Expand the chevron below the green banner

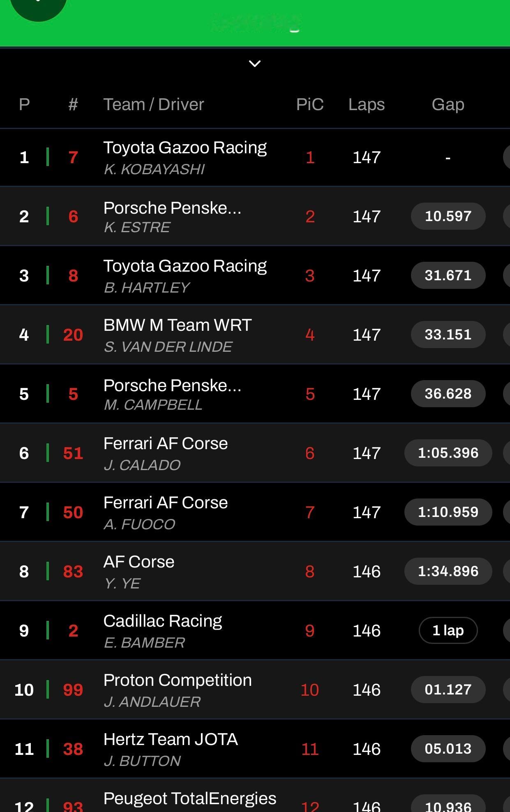[x=255, y=64]
